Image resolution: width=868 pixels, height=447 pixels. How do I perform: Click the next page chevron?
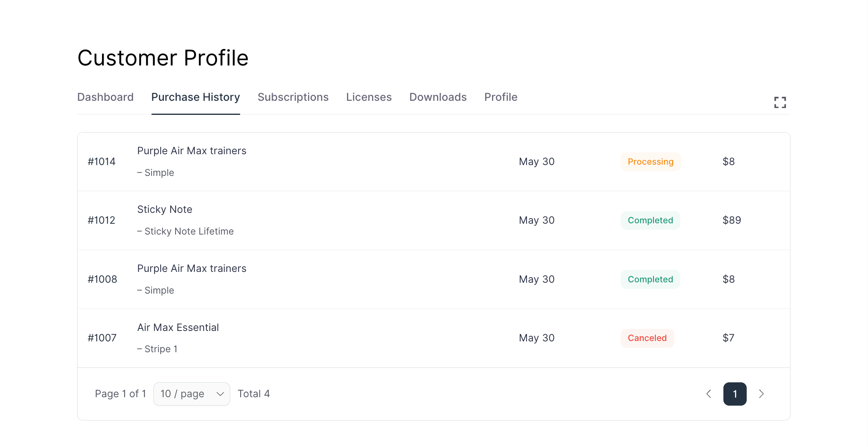tap(761, 394)
